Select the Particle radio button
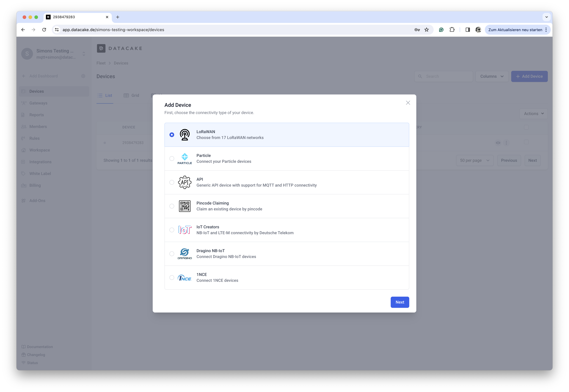569x392 pixels. click(x=172, y=158)
